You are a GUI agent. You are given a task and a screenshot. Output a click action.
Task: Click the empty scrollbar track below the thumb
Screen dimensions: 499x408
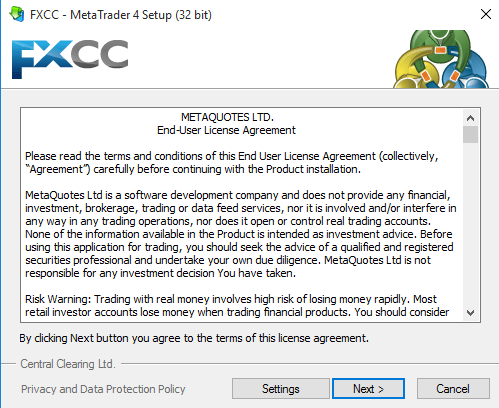[470, 224]
